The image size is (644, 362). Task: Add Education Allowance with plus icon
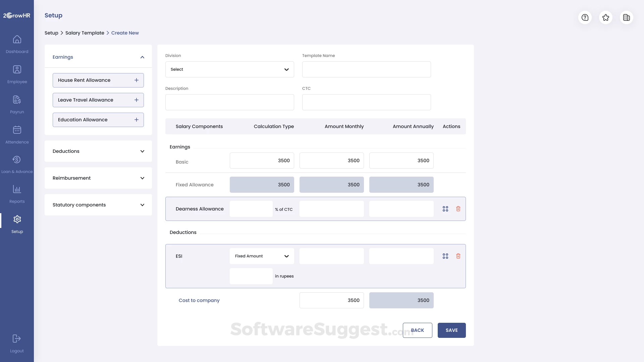click(137, 120)
